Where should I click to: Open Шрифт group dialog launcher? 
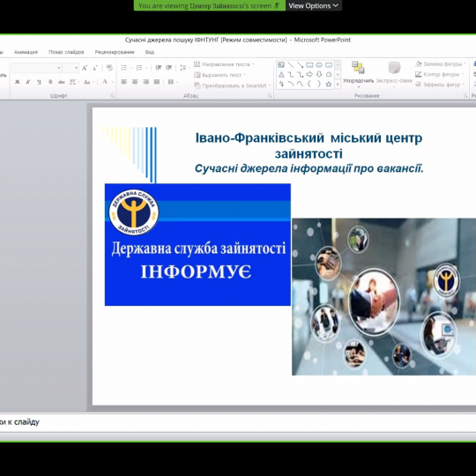click(112, 96)
